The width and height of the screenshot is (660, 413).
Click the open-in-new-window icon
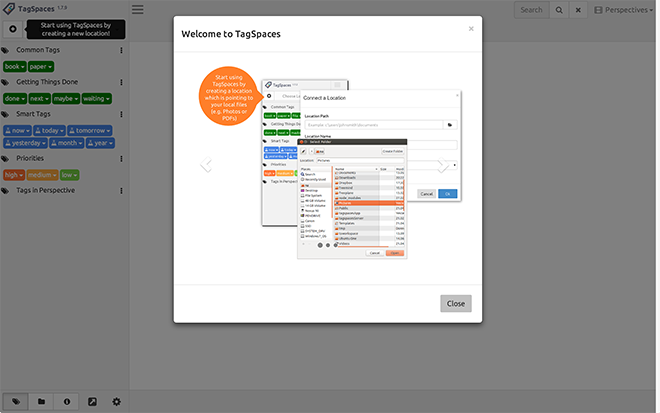pyautogui.click(x=92, y=402)
